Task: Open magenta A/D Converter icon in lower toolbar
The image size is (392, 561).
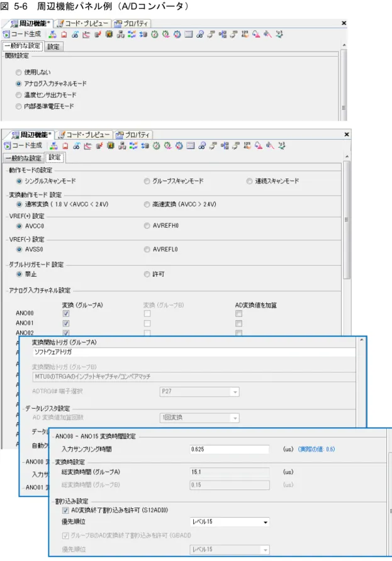Action: [x=259, y=146]
